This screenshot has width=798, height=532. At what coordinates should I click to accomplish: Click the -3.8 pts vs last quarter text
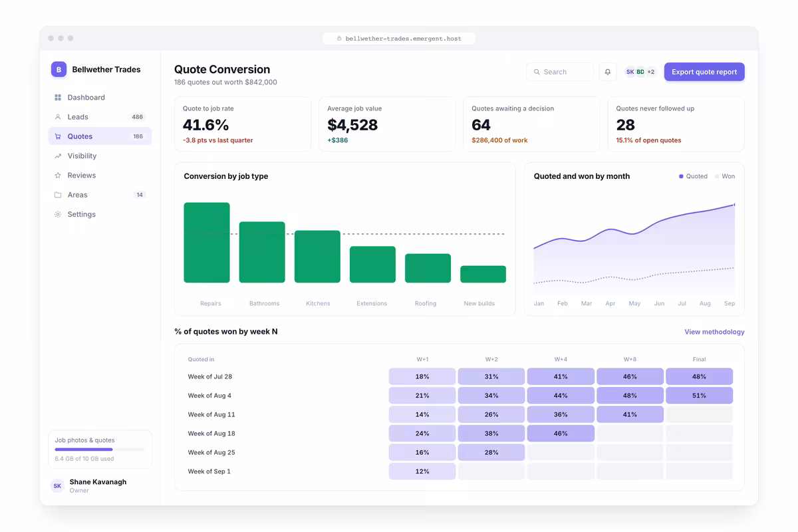[217, 140]
